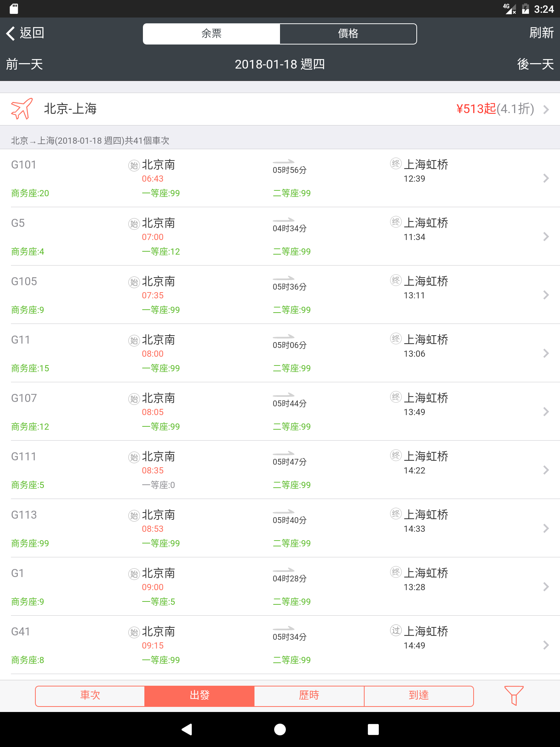Tap arrival time 14:22 on G111
The height and width of the screenshot is (747, 560).
point(415,471)
